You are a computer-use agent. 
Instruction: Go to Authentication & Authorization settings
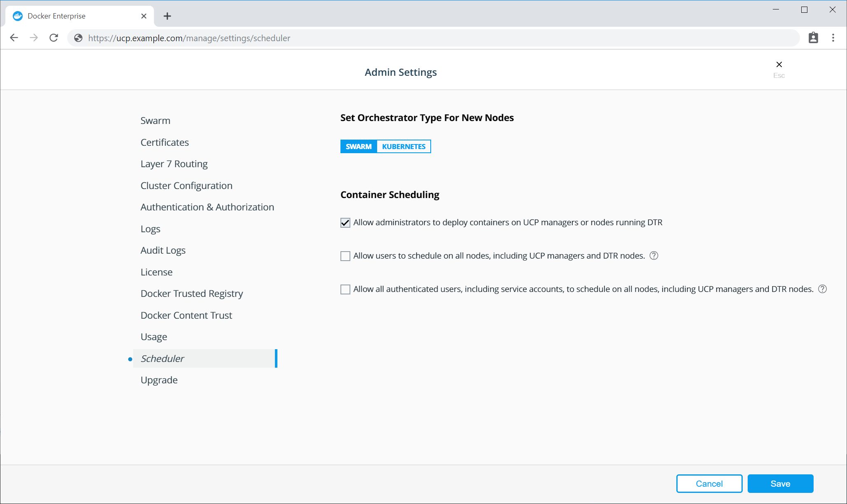tap(207, 207)
